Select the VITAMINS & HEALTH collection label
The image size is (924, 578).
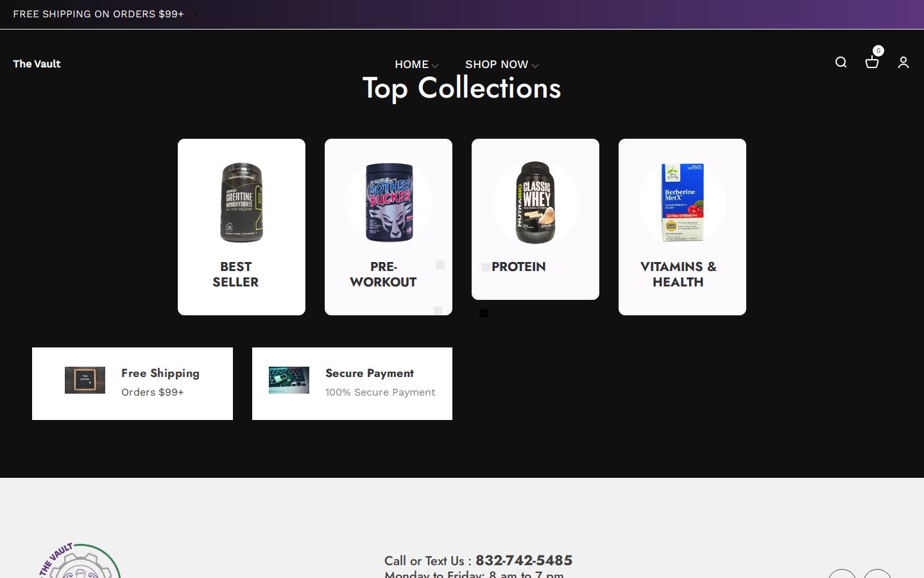[678, 274]
